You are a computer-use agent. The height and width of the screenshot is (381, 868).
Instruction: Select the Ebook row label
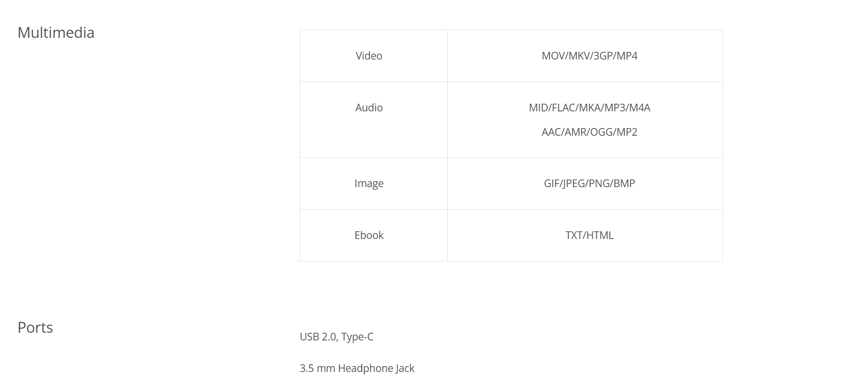(x=369, y=235)
